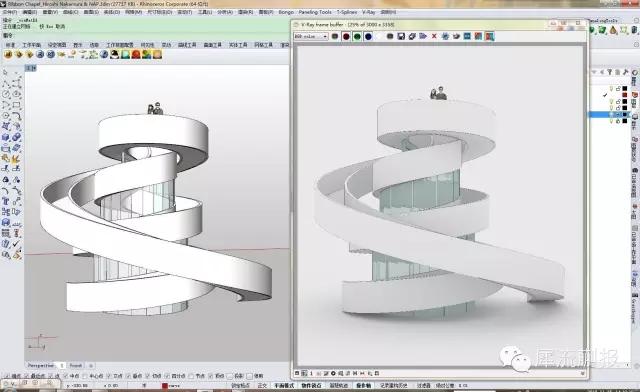Click the red layer swatch in the status bar
640x392 pixels.
pos(164,385)
